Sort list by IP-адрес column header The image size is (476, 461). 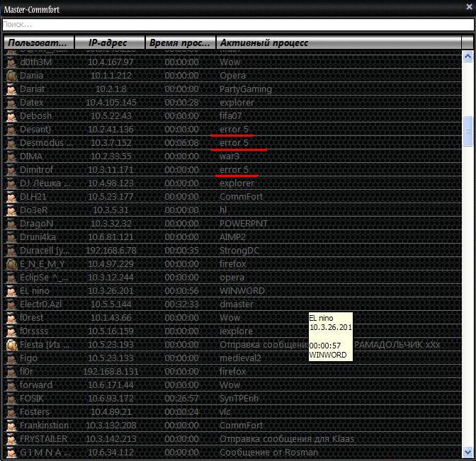click(110, 43)
